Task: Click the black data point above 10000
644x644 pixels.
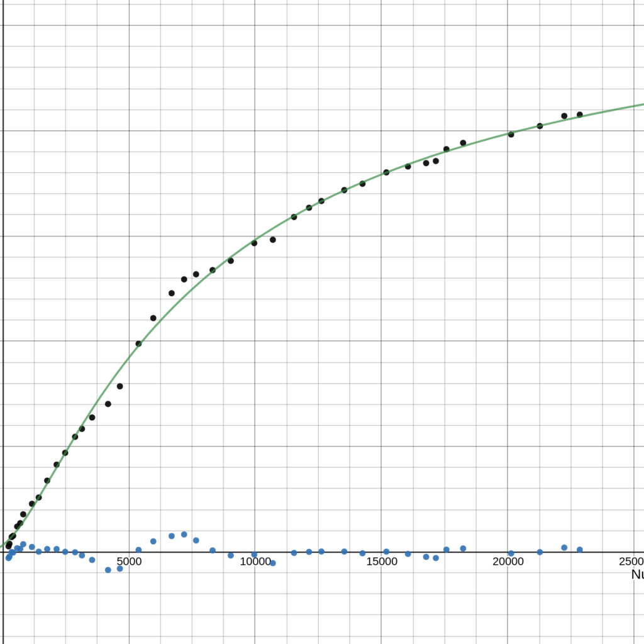Action: click(x=254, y=243)
